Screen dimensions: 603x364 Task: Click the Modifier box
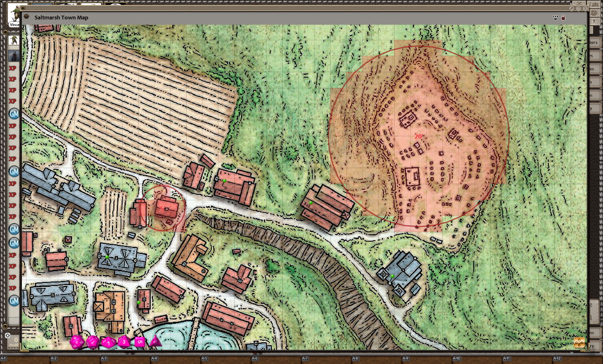click(13, 342)
